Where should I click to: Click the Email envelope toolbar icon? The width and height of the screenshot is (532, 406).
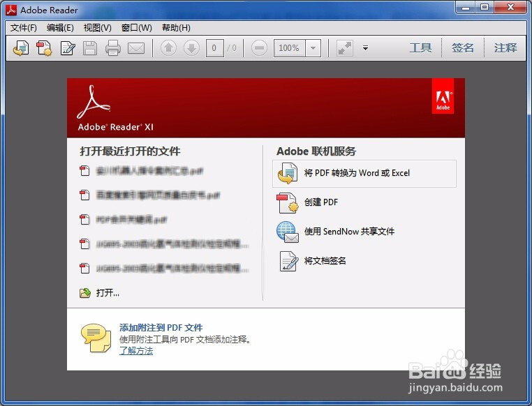(x=136, y=48)
